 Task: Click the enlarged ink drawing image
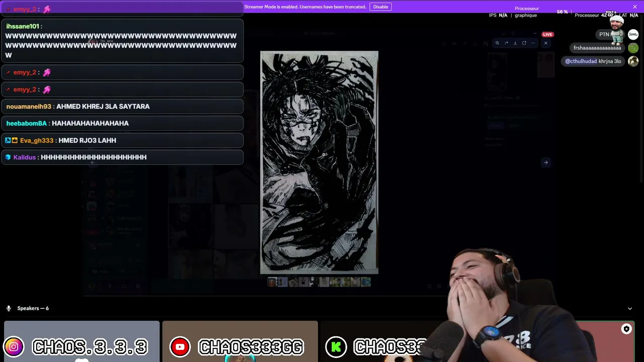pos(319,162)
